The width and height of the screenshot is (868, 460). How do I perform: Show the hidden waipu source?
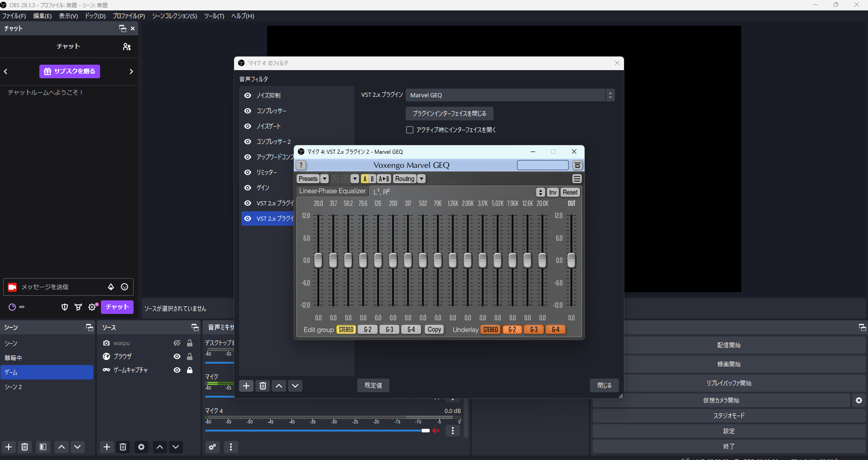pos(177,343)
